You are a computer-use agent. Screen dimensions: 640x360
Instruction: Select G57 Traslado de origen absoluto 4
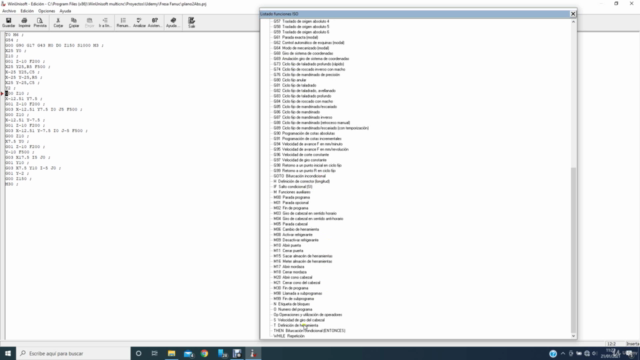[301, 21]
